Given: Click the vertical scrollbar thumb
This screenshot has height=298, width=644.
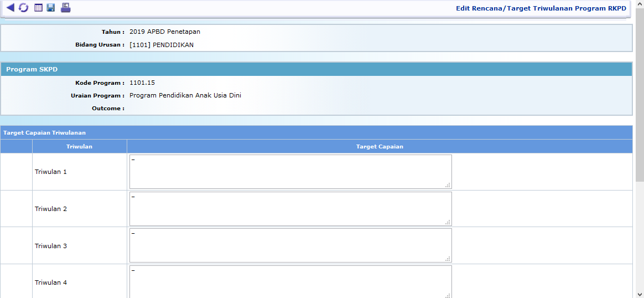Looking at the screenshot, I should point(640,94).
